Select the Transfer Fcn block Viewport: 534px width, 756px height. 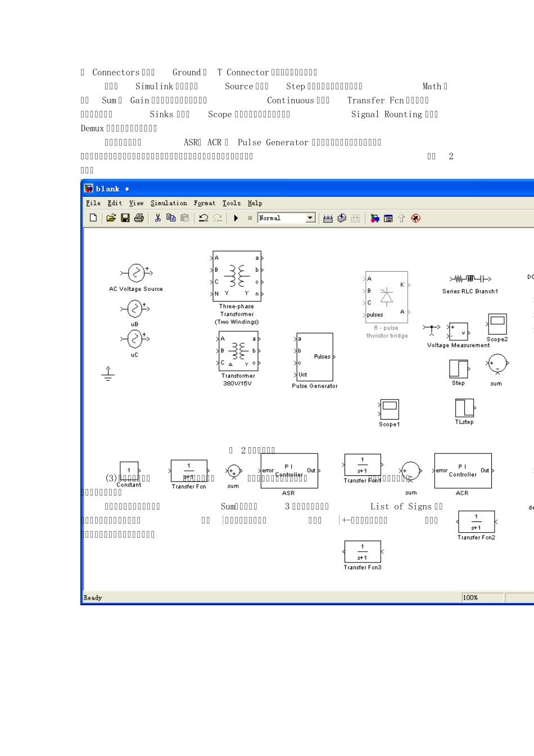[189, 471]
